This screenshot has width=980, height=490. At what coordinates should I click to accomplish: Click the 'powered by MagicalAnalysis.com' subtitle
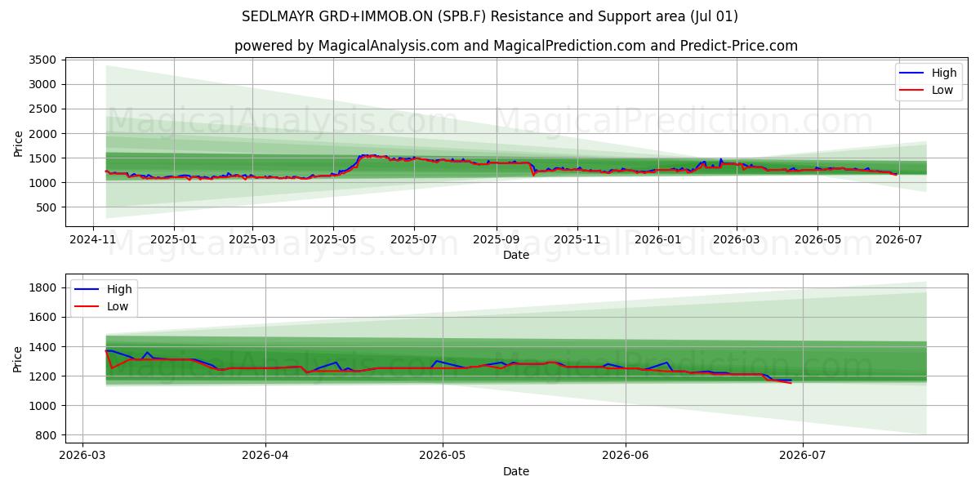(x=516, y=46)
